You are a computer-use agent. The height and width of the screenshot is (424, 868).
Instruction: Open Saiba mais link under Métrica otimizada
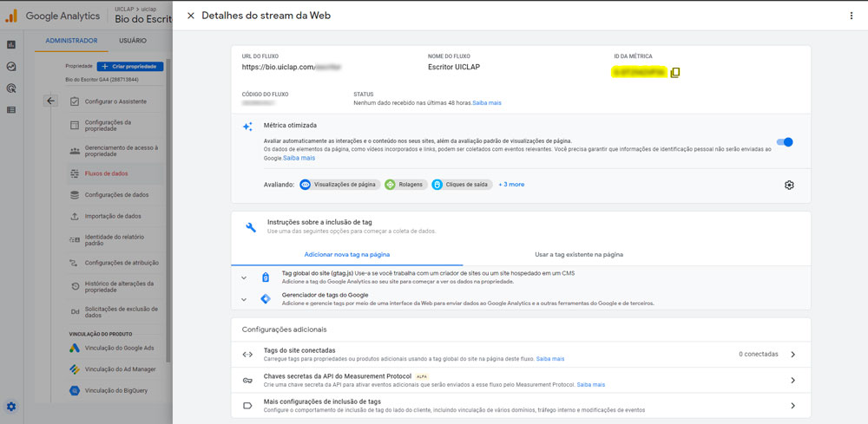299,158
